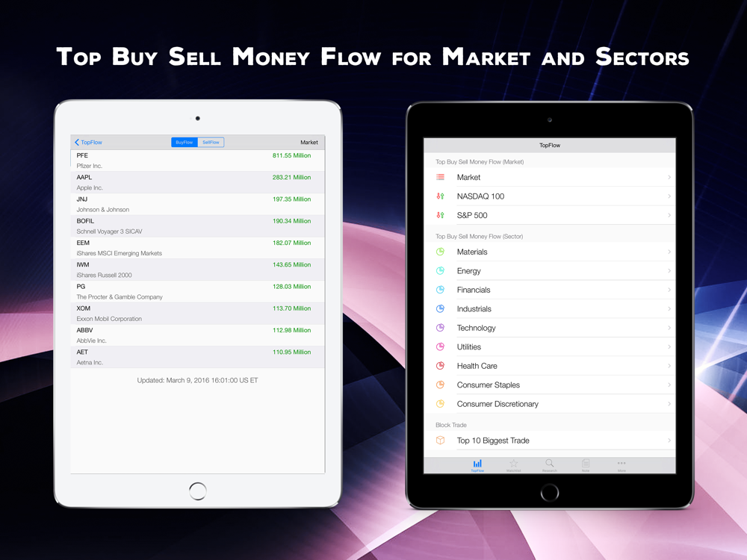747x560 pixels.
Task: Expand the Consumer Staples row chevron
Action: [669, 385]
